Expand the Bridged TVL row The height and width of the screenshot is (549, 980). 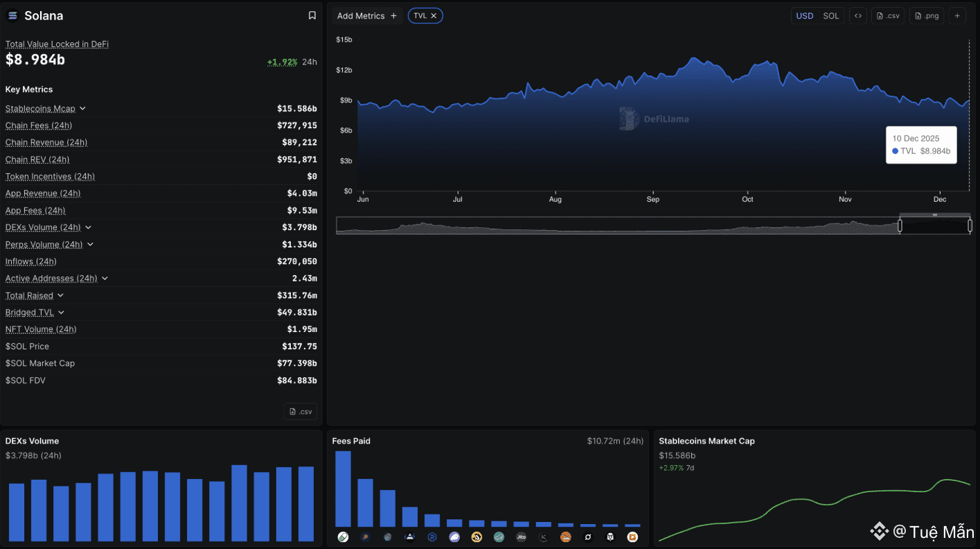pyautogui.click(x=61, y=313)
